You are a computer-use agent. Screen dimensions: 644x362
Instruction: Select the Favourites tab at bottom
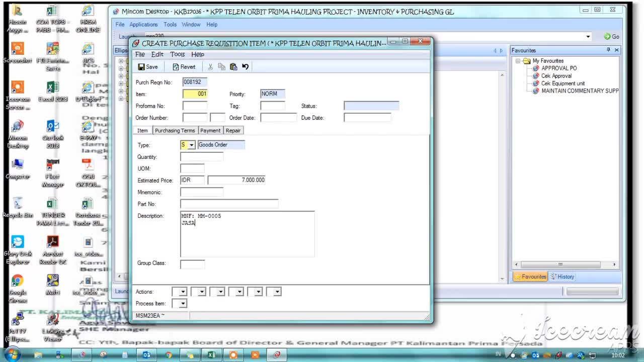coord(530,277)
